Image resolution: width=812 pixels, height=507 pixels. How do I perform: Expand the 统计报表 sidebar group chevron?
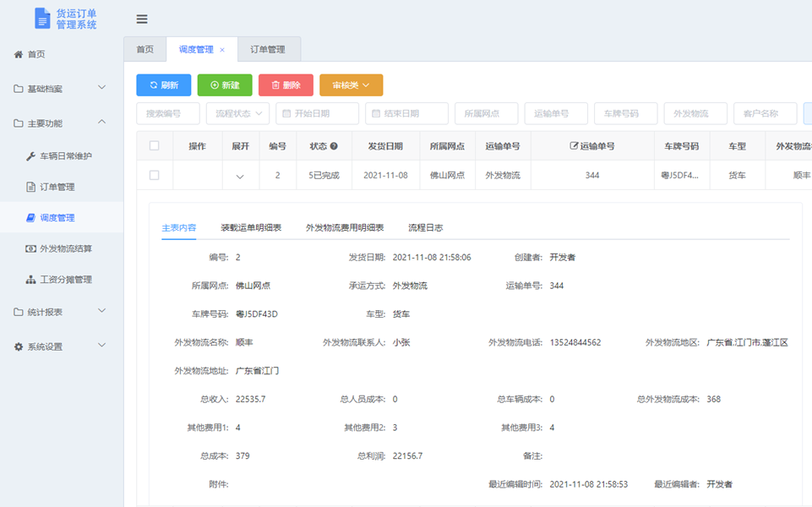tap(102, 311)
